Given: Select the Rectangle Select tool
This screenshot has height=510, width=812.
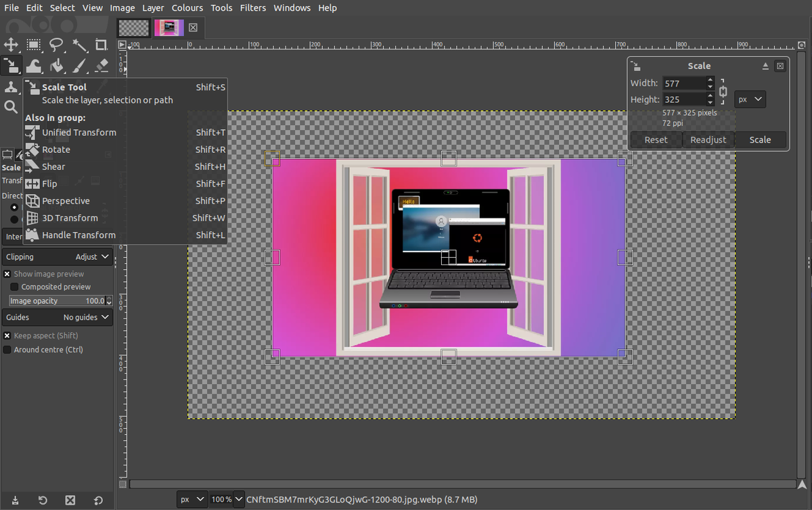Looking at the screenshot, I should point(34,45).
